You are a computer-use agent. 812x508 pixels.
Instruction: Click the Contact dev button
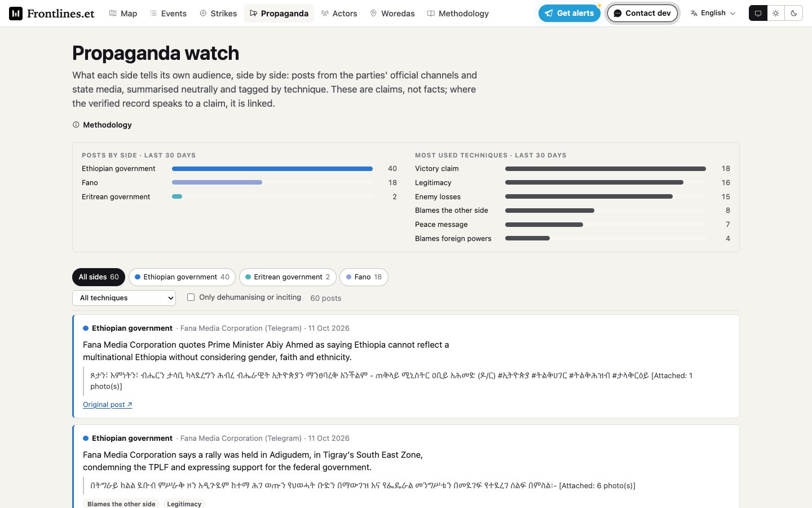click(x=642, y=13)
